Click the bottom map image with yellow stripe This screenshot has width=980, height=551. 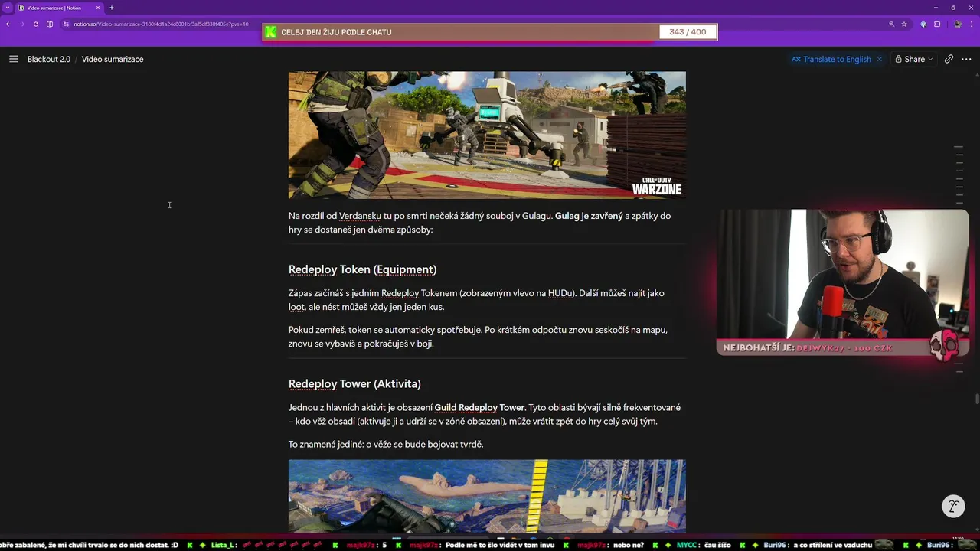point(487,496)
